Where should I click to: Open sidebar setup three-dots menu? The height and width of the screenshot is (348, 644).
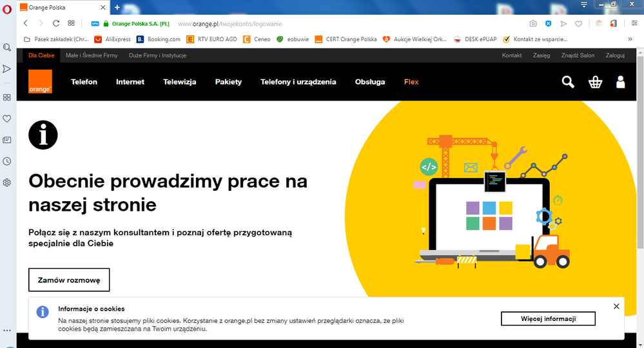(x=7, y=331)
